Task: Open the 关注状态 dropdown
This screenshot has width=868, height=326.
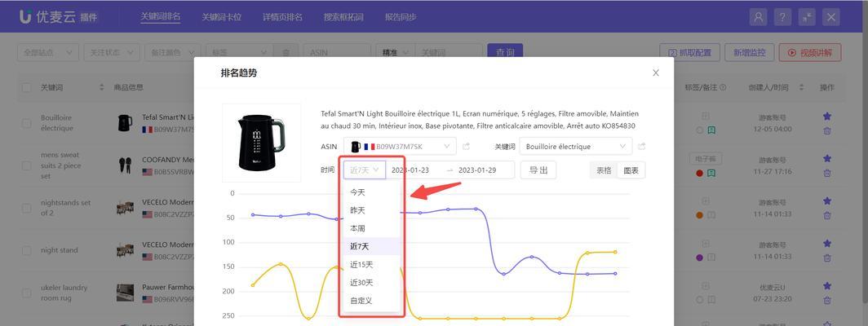Action: [x=112, y=53]
